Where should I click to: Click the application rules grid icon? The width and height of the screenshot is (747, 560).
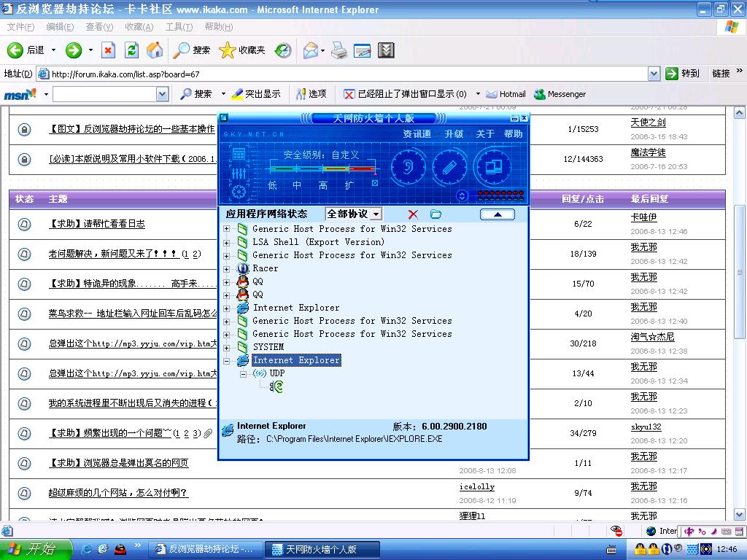238,153
